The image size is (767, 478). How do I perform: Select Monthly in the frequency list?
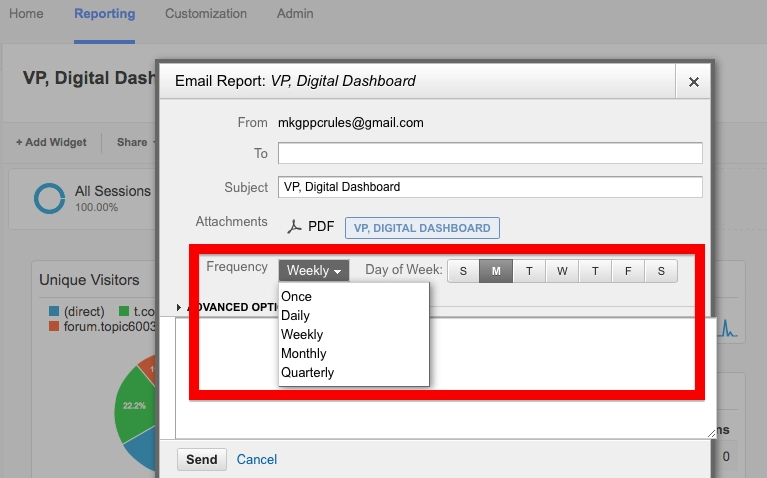point(304,353)
